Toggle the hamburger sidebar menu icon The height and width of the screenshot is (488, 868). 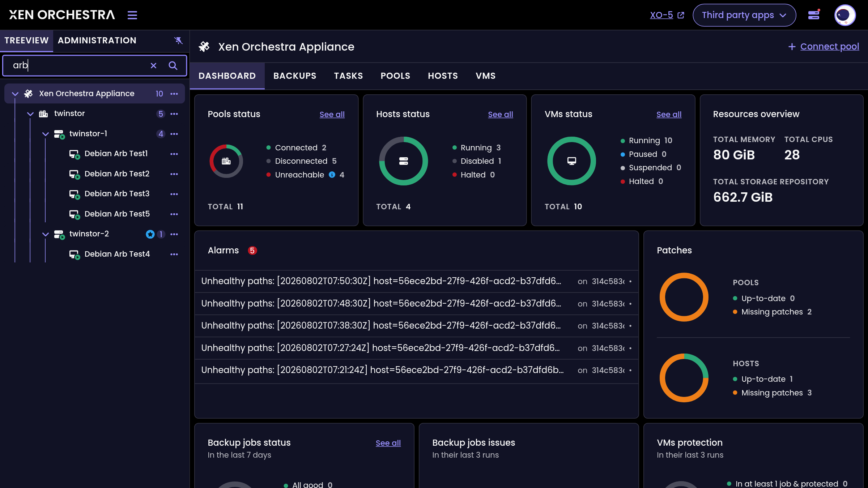pos(132,15)
